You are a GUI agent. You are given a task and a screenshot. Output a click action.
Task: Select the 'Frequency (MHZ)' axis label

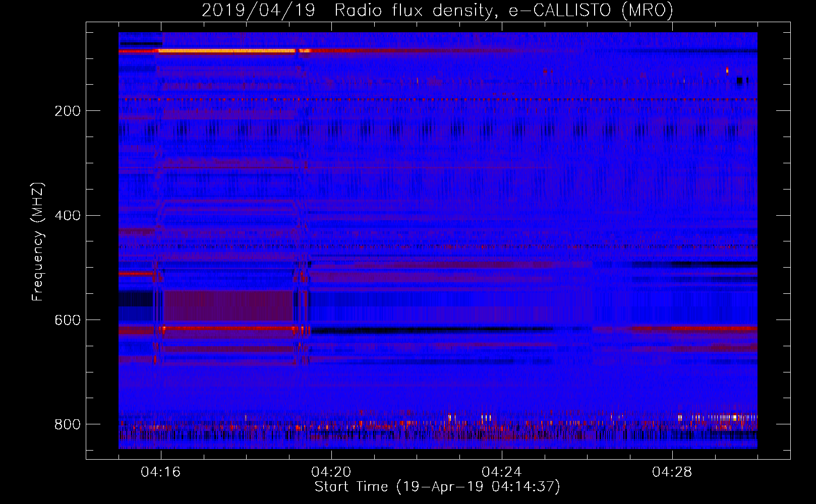pos(37,241)
